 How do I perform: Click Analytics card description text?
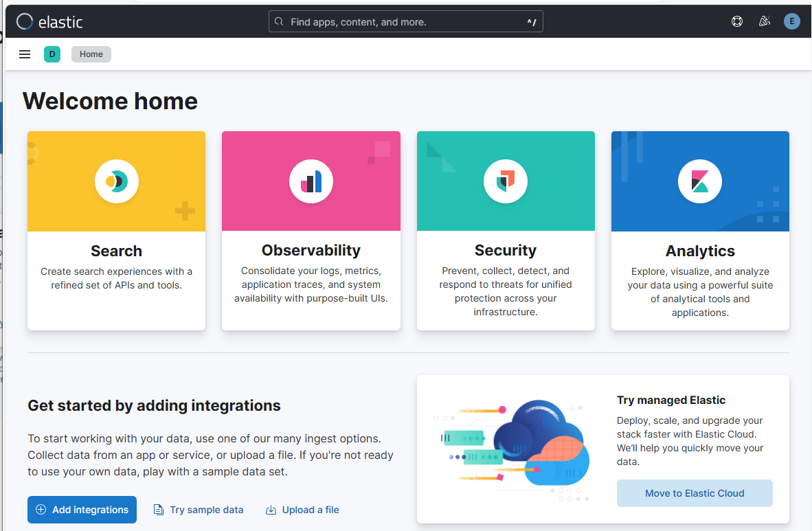point(700,292)
